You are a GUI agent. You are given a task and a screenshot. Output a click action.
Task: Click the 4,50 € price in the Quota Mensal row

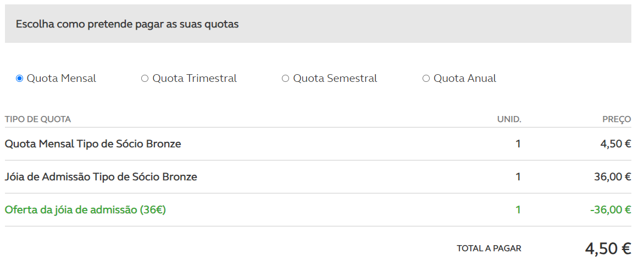click(x=615, y=144)
